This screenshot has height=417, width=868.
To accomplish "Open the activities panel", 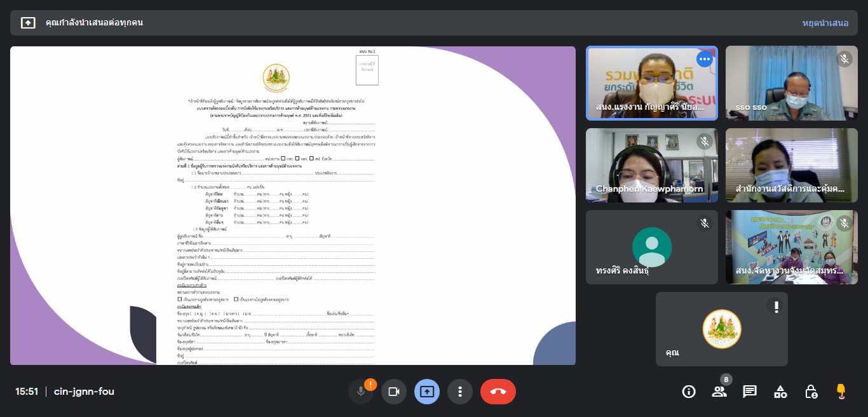I will click(780, 392).
